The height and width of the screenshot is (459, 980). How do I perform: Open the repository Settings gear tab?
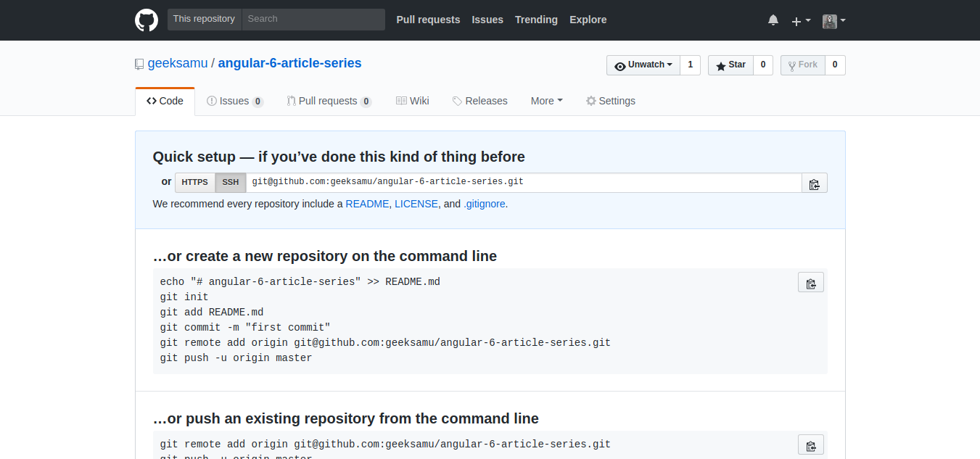pyautogui.click(x=611, y=101)
